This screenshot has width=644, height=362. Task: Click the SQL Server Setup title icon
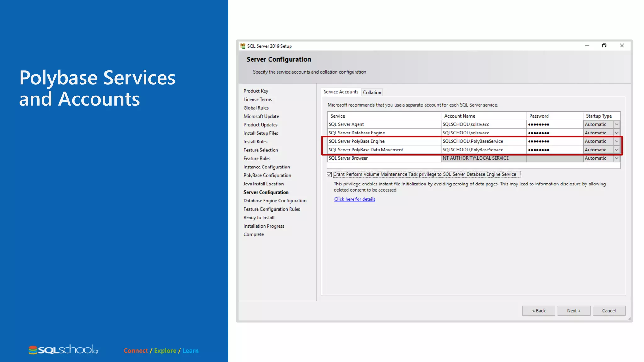tap(242, 46)
